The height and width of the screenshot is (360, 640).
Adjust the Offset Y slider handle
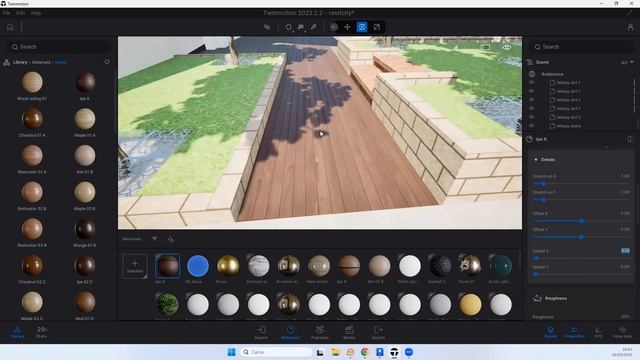coord(581,237)
